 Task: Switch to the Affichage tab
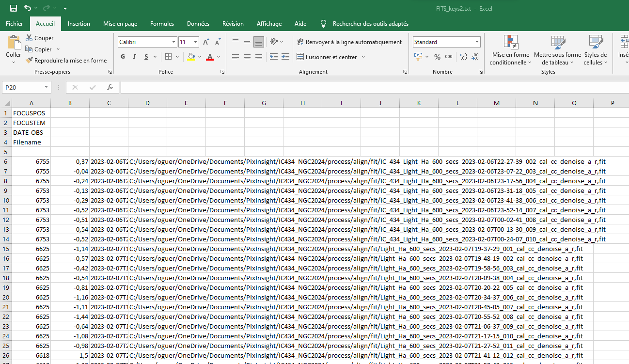[269, 24]
